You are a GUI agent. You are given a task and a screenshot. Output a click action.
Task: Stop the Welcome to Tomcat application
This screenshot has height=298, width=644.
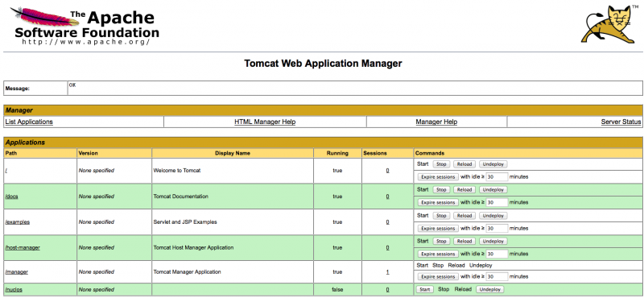click(441, 164)
